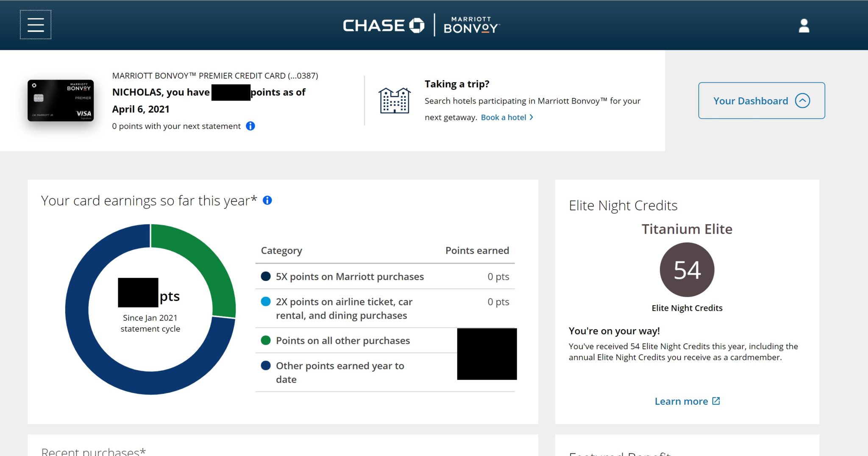The width and height of the screenshot is (868, 456).
Task: Open the profile account icon
Action: (x=804, y=26)
